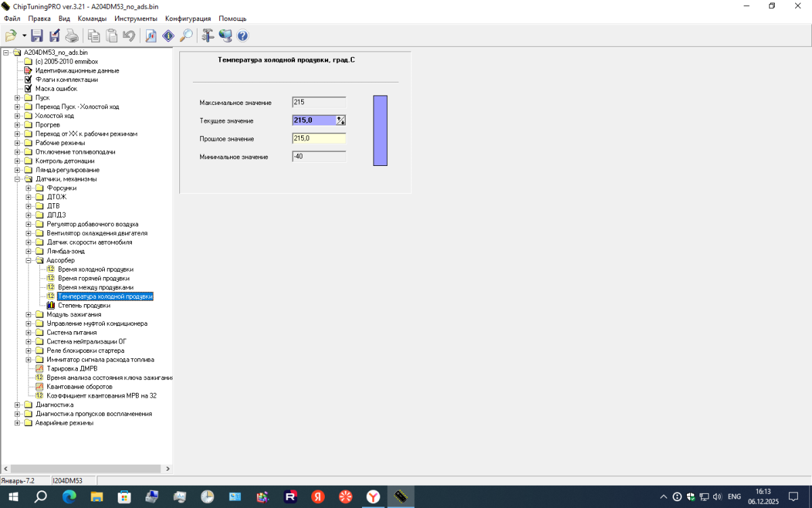This screenshot has width=812, height=508.
Task: Expand the Прогрев folder
Action: coord(18,125)
